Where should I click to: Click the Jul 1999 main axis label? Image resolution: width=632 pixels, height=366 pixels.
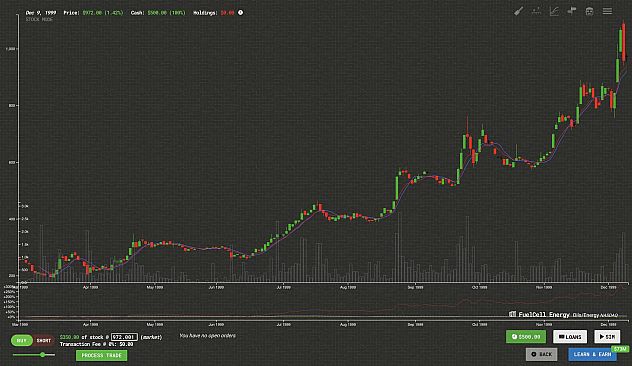[283, 287]
